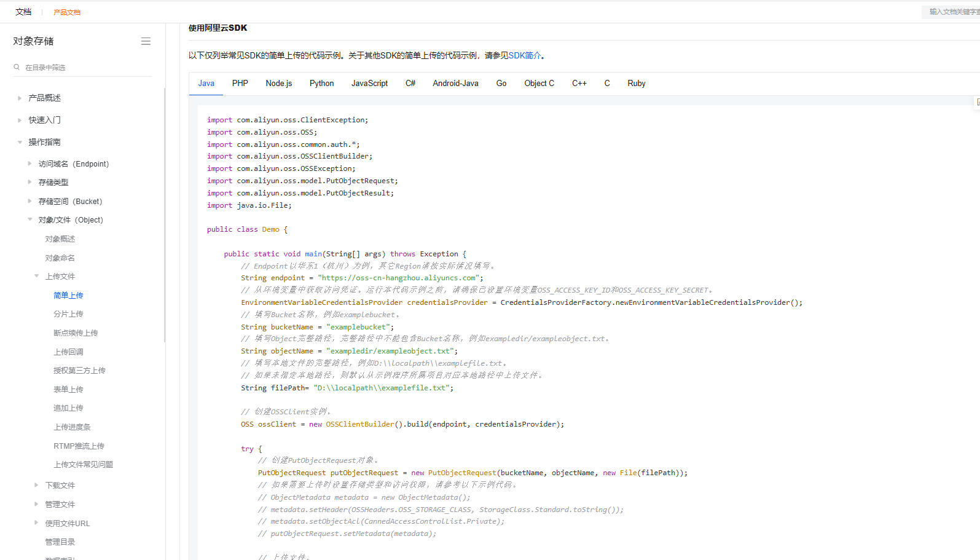This screenshot has height=560, width=980.
Task: Click the 对象存储 sidebar title
Action: pos(33,41)
